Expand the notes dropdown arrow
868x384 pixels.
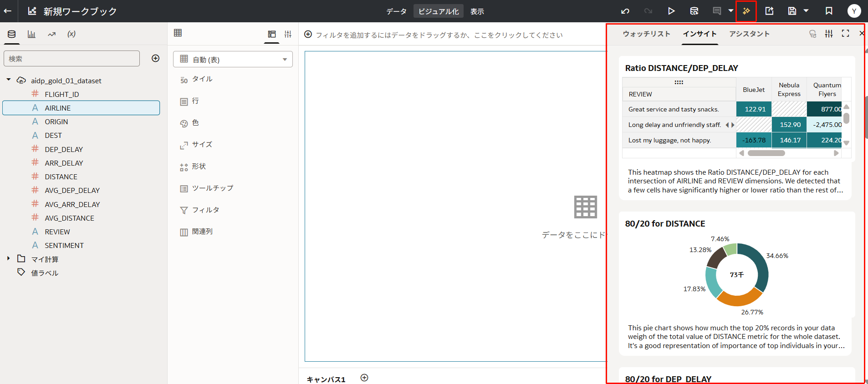pos(731,10)
